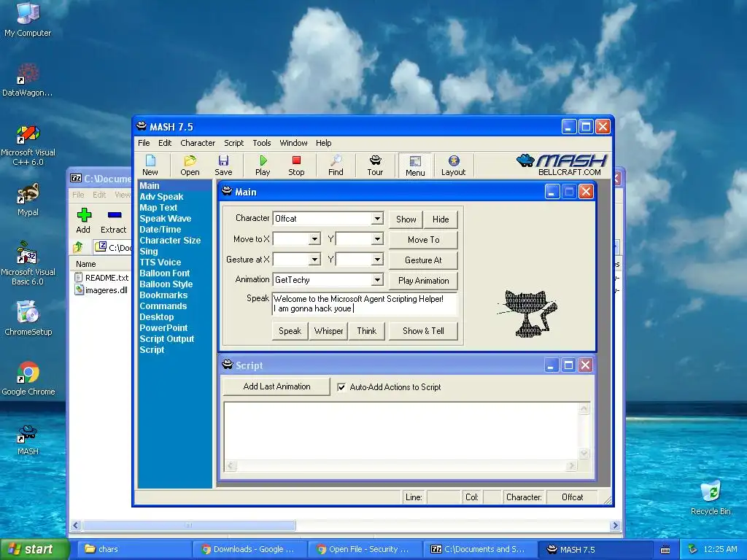
Task: Click the Extract icon in 7-Zip window
Action: (113, 221)
